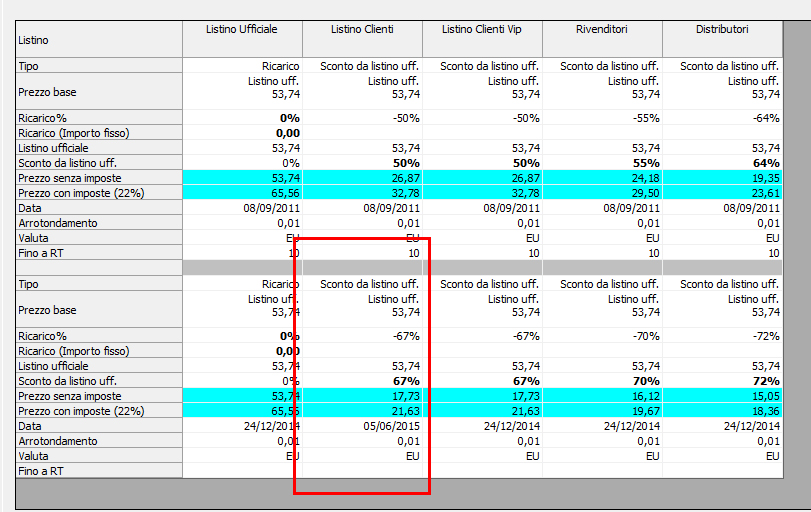Click the 15,05 price without tax cell
Screen dimensions: 811x512
pyautogui.click(x=722, y=396)
